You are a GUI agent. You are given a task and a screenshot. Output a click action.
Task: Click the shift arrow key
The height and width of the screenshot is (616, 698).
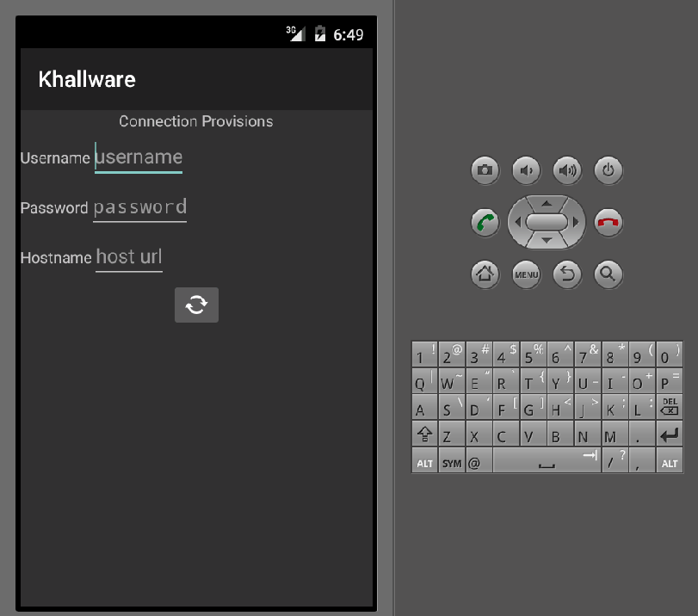pos(424,434)
